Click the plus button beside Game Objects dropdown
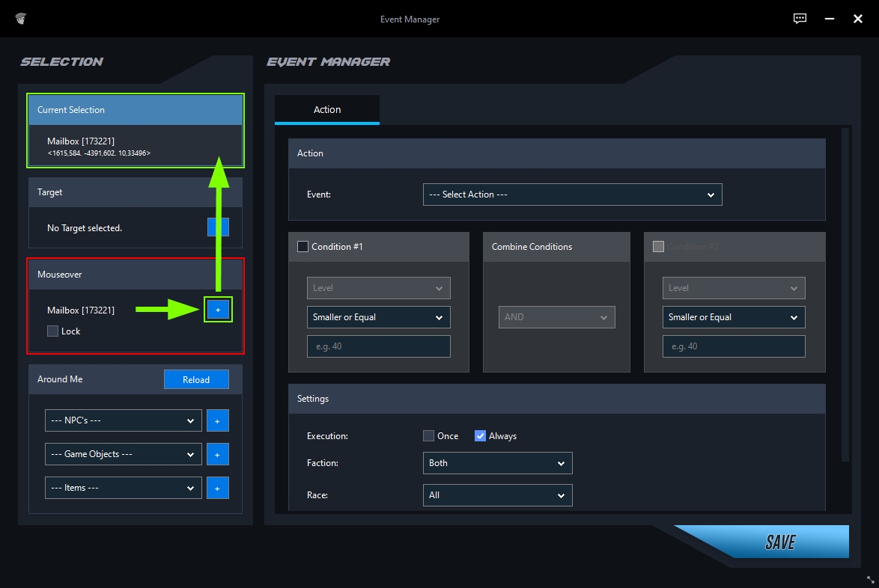 pyautogui.click(x=218, y=454)
